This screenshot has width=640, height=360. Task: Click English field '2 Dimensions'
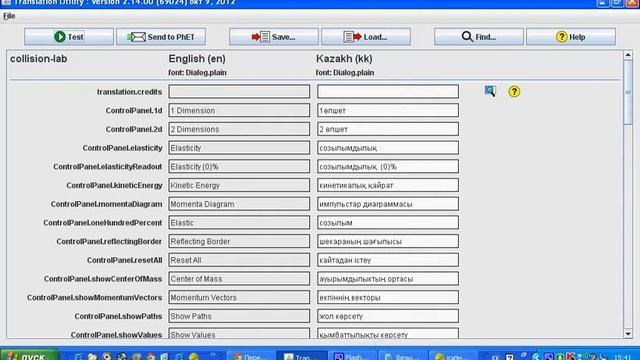pyautogui.click(x=239, y=129)
